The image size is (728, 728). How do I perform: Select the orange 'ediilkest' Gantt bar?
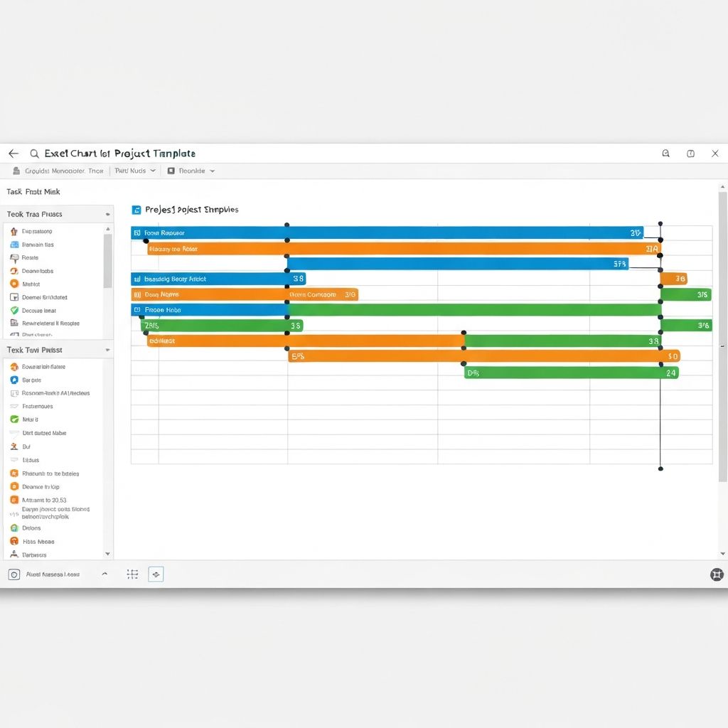pos(306,341)
